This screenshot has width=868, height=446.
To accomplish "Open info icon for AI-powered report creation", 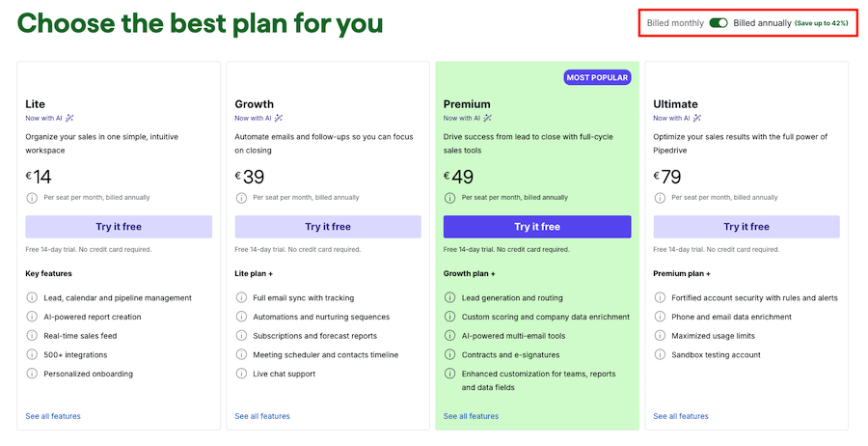I will tap(32, 317).
